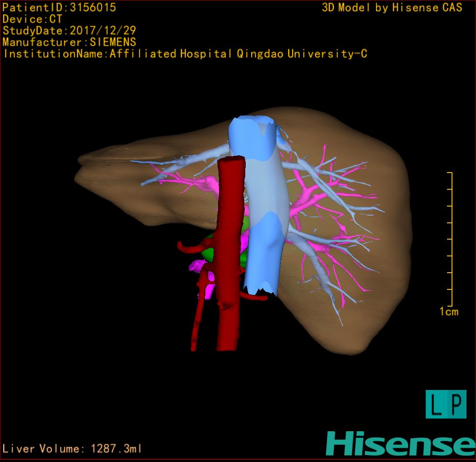The width and height of the screenshot is (476, 462).
Task: Click the StudyDate:2017/12/29 text
Action: click(69, 30)
